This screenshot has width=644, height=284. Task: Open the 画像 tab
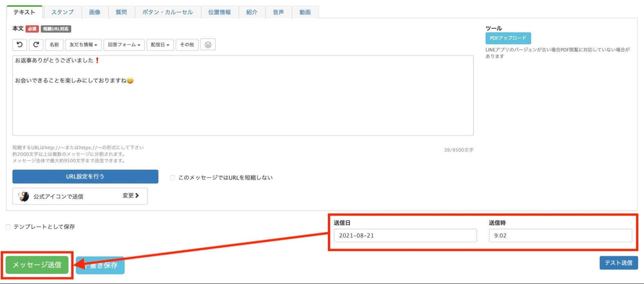pyautogui.click(x=95, y=12)
